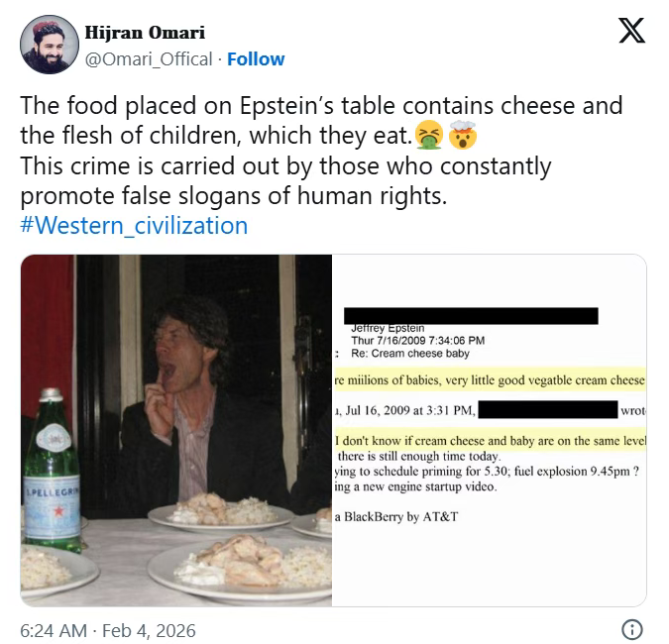Click the long black redaction bar
This screenshot has width=669, height=644.
pos(472,316)
